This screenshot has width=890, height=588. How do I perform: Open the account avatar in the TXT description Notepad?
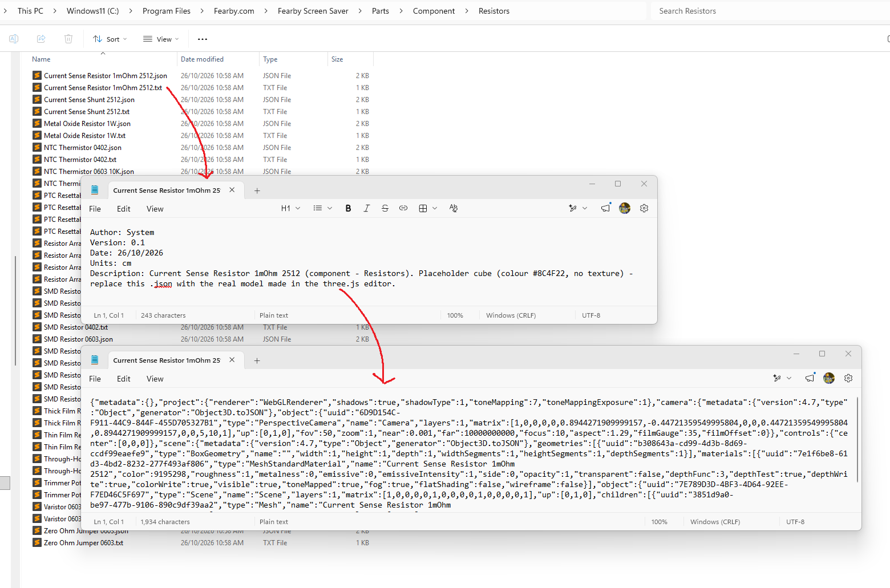(625, 208)
